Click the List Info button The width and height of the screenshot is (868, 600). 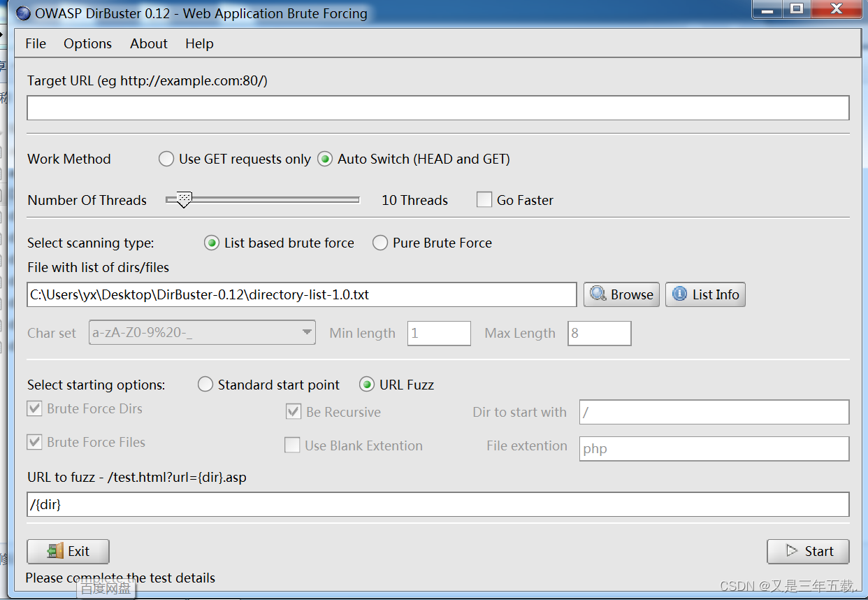click(x=705, y=294)
